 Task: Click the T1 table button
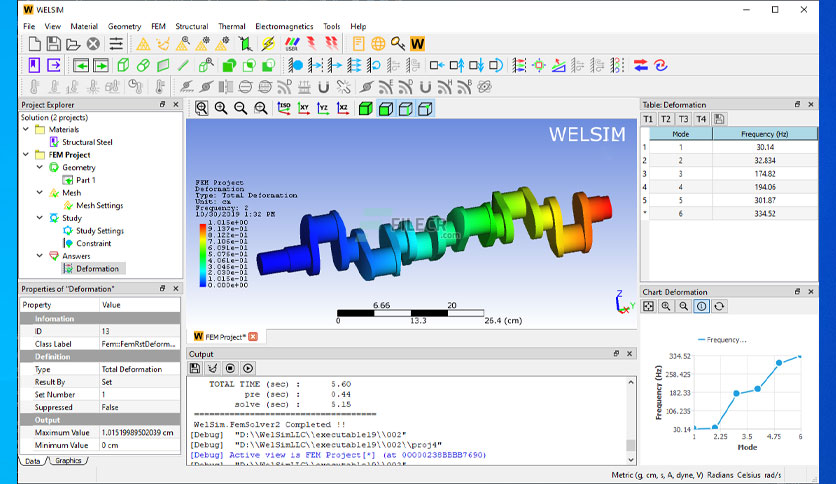point(648,119)
